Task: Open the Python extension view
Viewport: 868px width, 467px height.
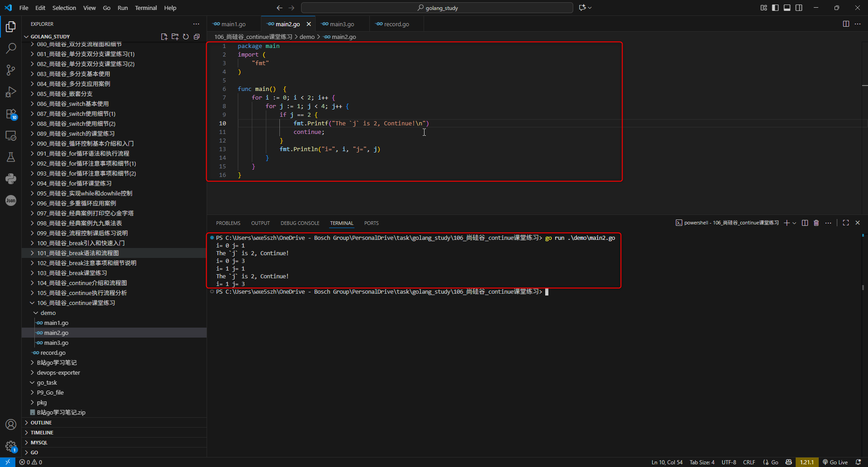Action: (11, 179)
